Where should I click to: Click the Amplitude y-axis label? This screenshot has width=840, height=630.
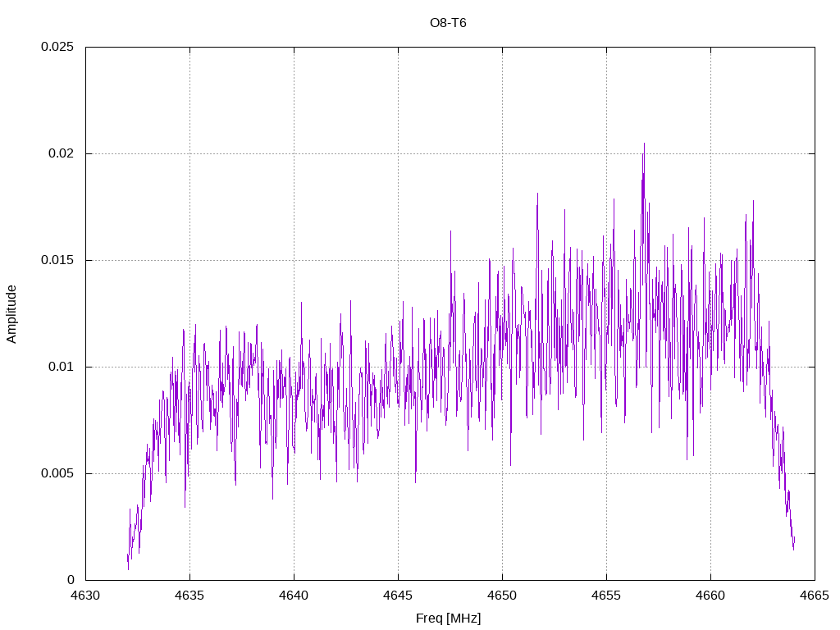(x=11, y=314)
